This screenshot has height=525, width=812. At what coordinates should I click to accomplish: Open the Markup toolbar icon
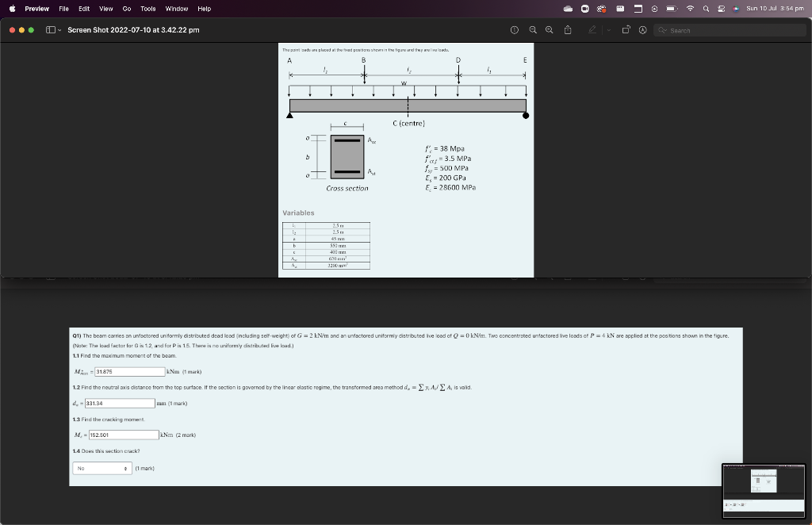pos(593,30)
